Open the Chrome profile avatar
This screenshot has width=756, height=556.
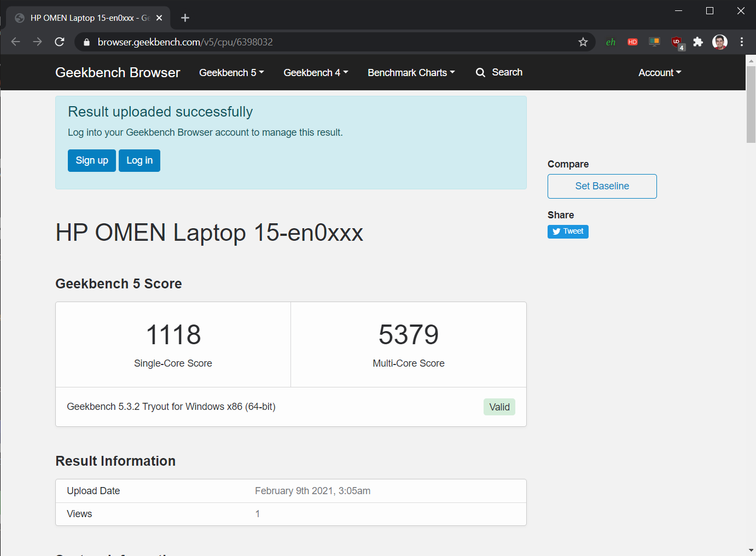(720, 42)
